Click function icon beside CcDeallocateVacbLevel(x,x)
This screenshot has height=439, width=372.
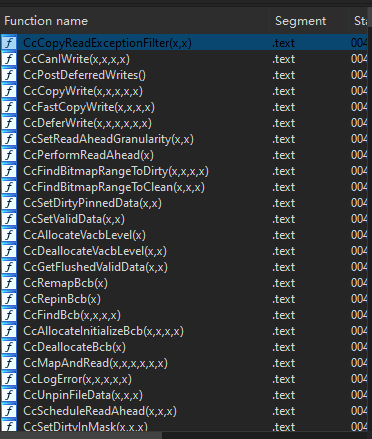9,251
